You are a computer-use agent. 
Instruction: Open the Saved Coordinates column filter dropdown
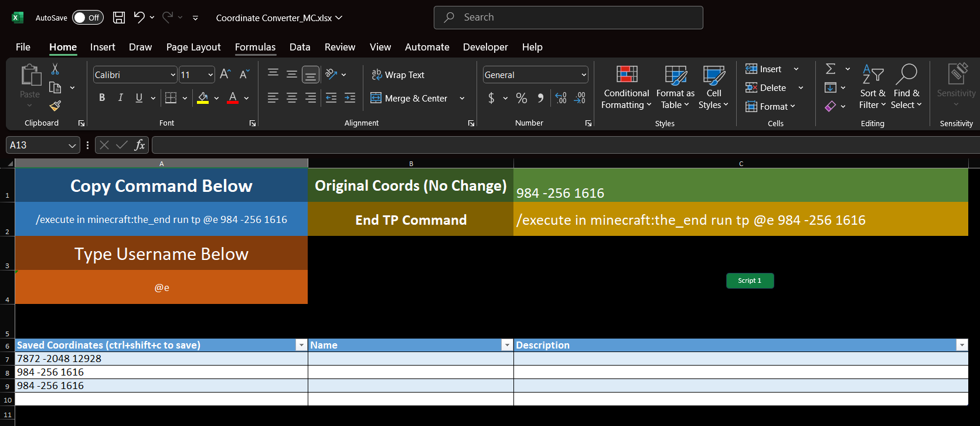point(301,345)
